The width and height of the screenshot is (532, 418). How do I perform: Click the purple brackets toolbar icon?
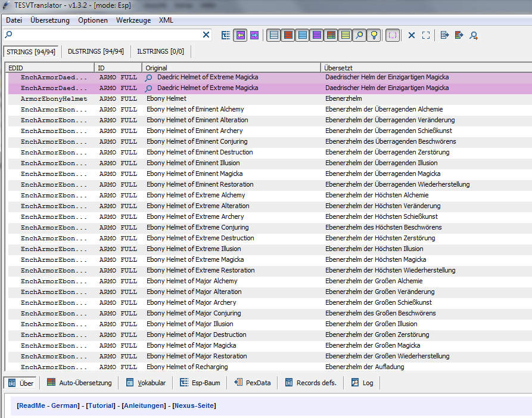point(393,35)
